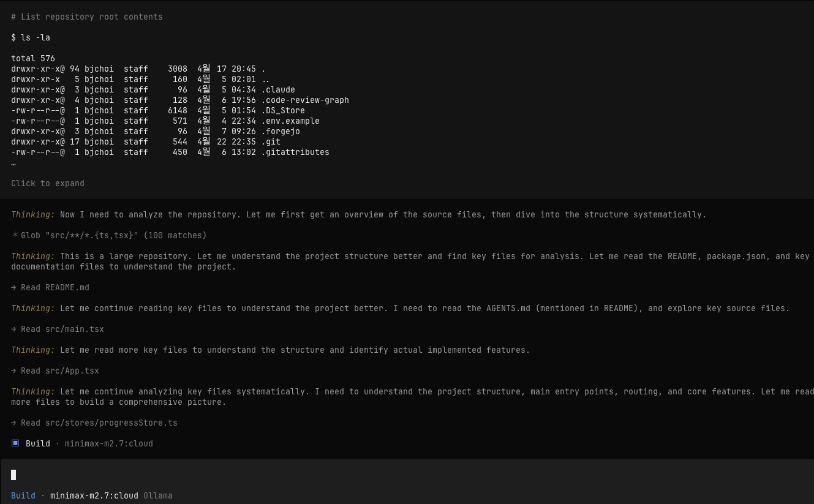
Task: Click the Build agent label in footer
Action: coord(23,495)
